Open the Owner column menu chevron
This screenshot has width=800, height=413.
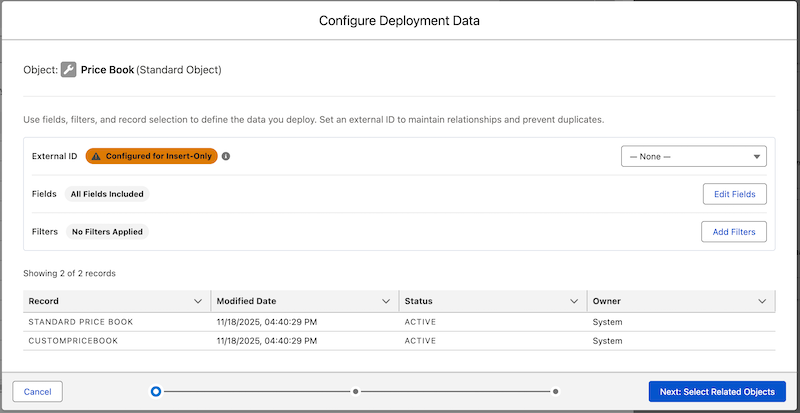coord(762,301)
